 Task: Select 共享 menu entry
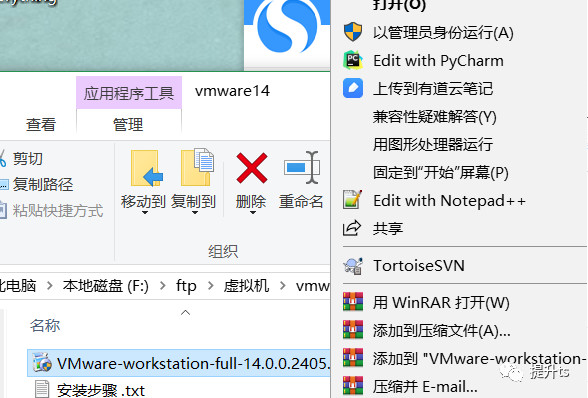388,228
